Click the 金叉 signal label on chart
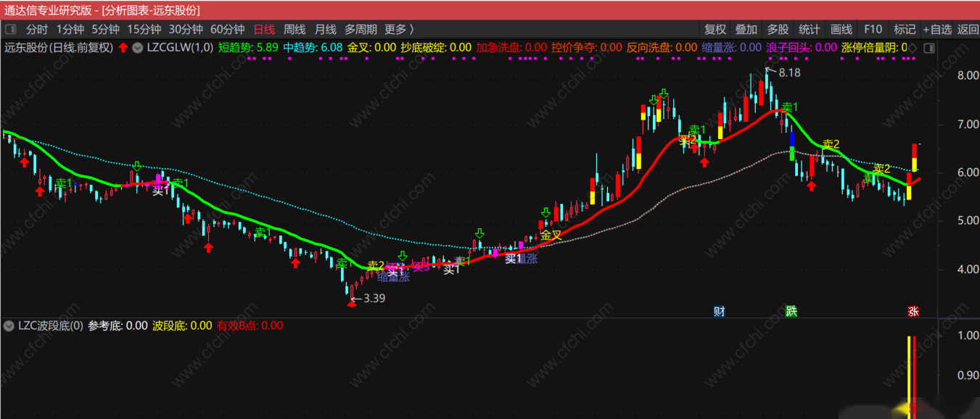The width and height of the screenshot is (980, 419). (551, 235)
